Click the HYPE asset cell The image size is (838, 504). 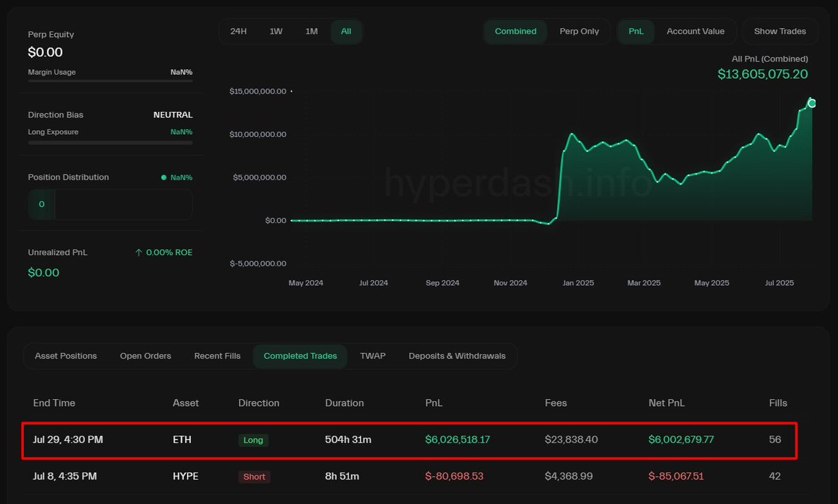pos(185,476)
